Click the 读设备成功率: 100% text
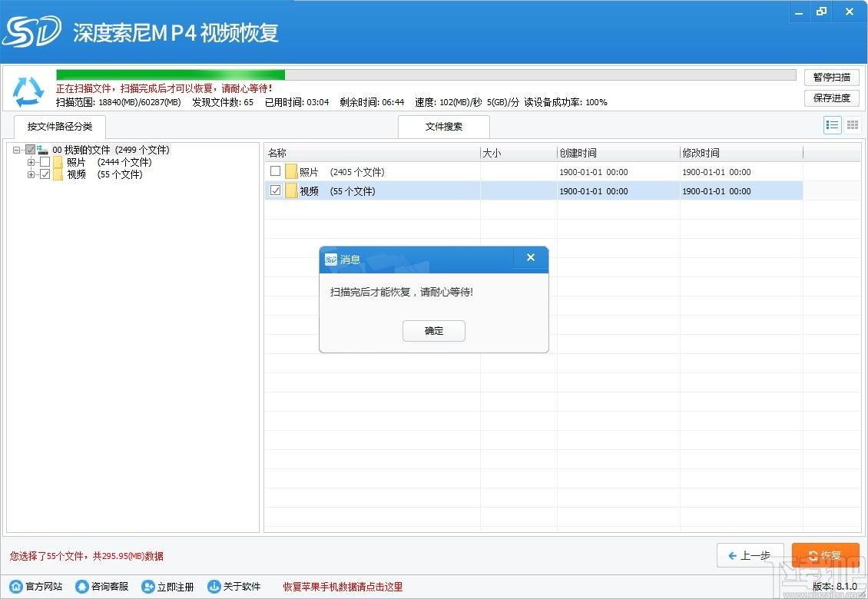This screenshot has width=868, height=599. (x=566, y=102)
